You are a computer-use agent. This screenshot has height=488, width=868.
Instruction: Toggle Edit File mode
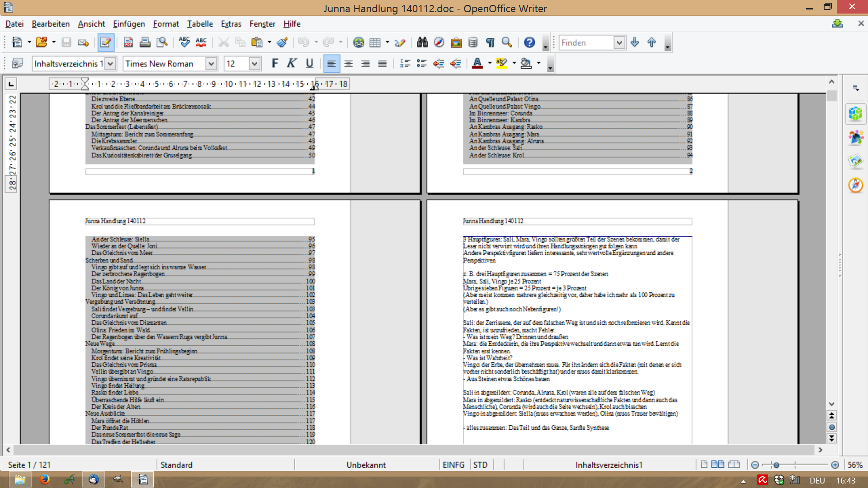tap(105, 42)
